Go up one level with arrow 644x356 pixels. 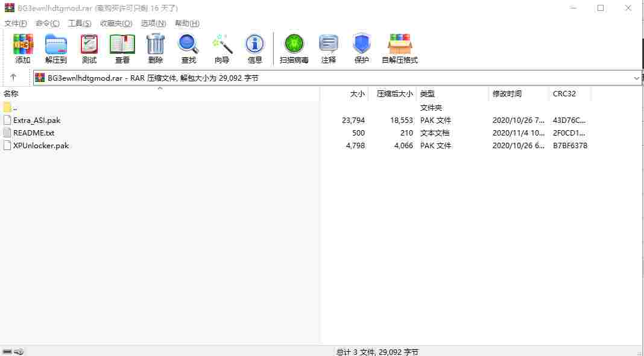tap(13, 77)
